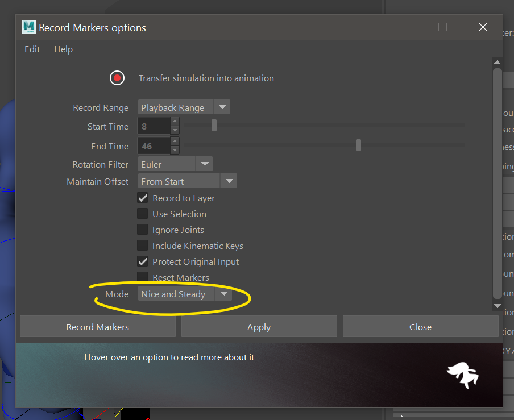Open the Help menu
514x420 pixels.
pos(63,49)
